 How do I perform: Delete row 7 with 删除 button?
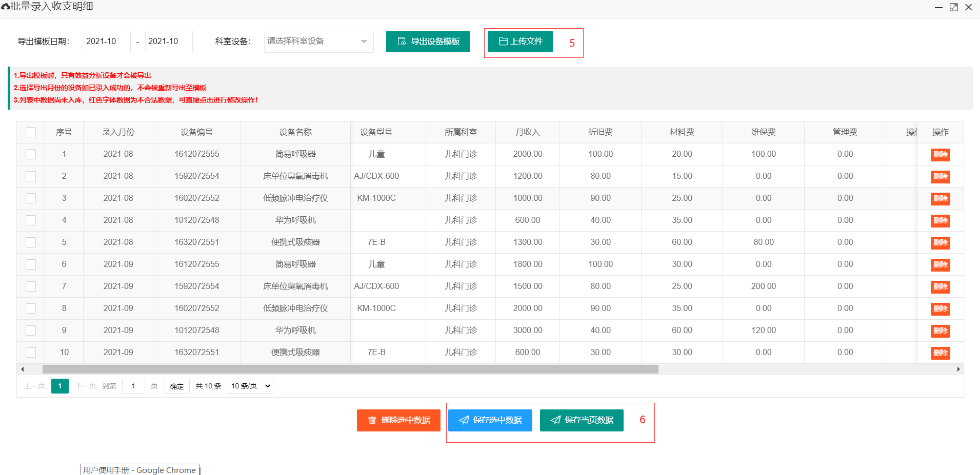(x=940, y=287)
